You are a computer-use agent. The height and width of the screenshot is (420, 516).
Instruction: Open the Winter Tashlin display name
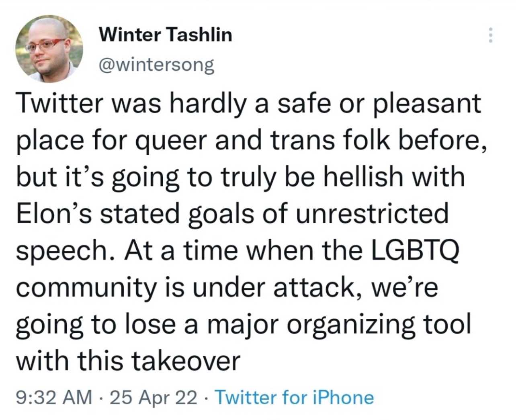(x=166, y=35)
